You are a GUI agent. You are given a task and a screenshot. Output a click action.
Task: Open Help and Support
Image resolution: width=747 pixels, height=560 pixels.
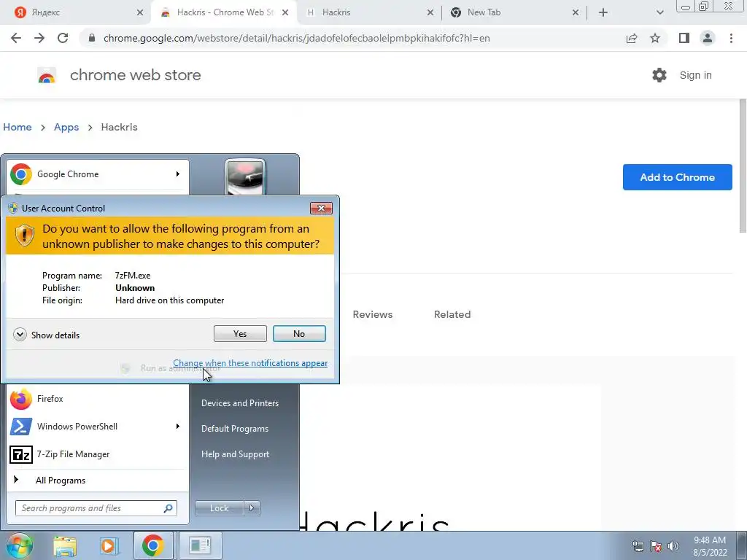(236, 454)
